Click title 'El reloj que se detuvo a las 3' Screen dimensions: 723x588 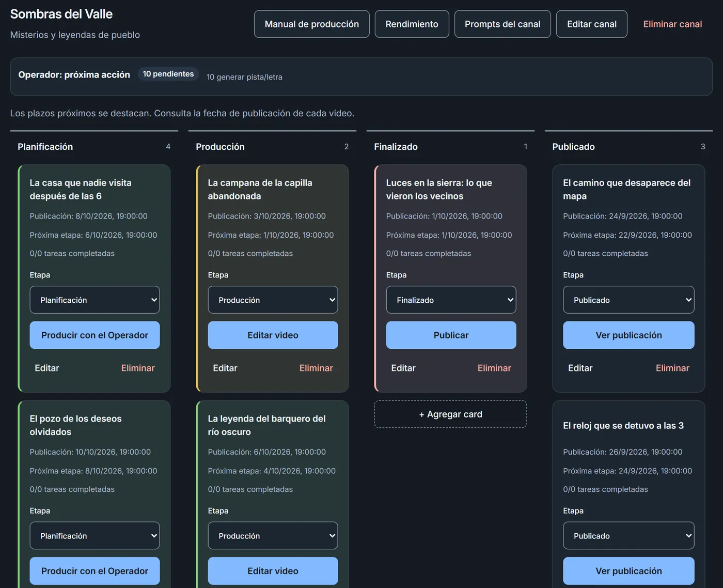[x=623, y=426]
